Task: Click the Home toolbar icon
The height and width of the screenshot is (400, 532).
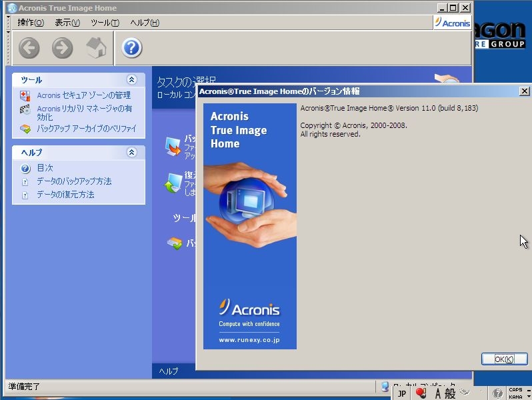Action: tap(96, 48)
